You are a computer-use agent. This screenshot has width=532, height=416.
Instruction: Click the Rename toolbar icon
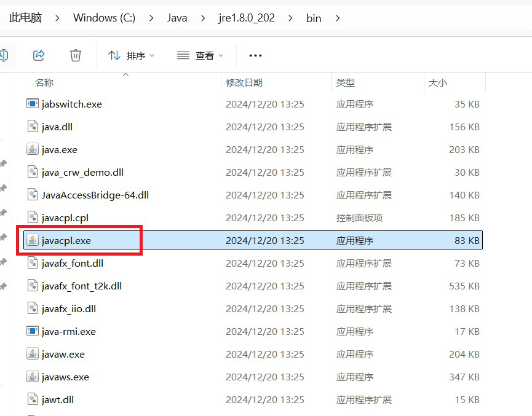coord(4,55)
